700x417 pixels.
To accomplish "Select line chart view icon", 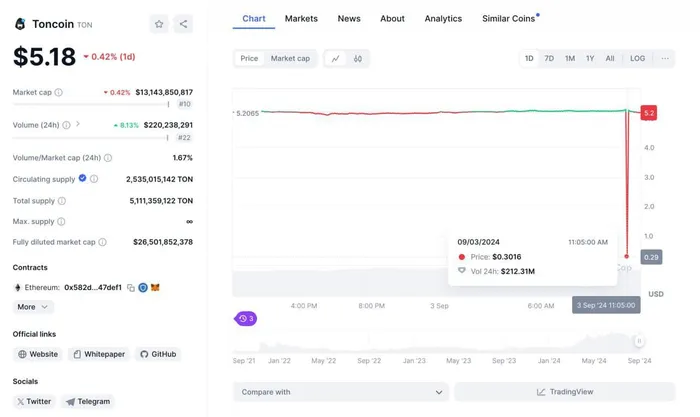I will point(335,58).
